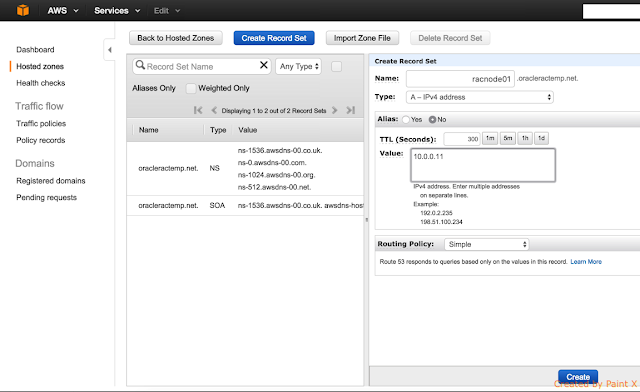Click the Name field containing racnode01
640x392 pixels.
click(x=460, y=79)
